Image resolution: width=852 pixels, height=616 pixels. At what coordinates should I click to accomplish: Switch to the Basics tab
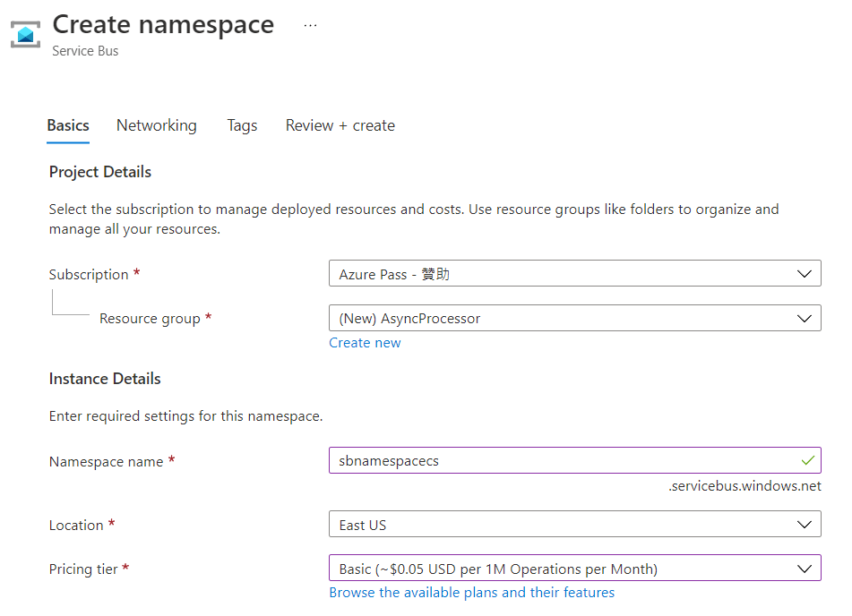click(x=68, y=125)
